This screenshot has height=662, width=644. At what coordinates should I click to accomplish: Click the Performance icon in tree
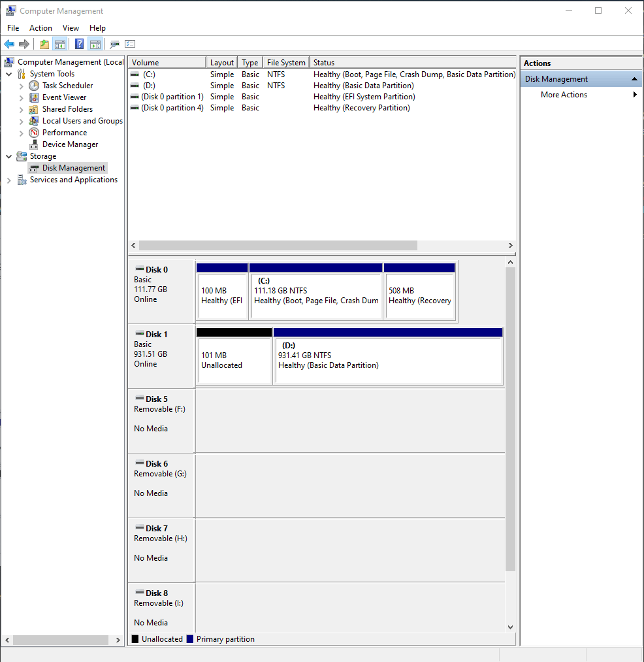34,133
